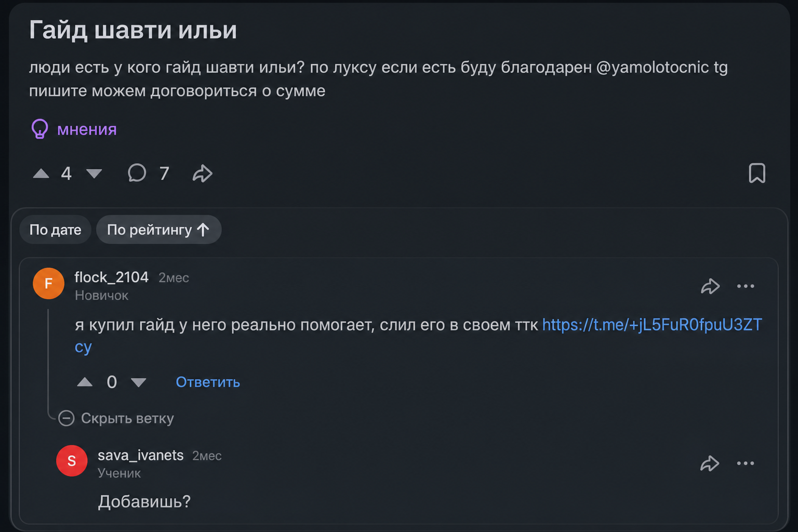This screenshot has height=532, width=798.
Task: Open flock_2104's orange avatar
Action: tap(48, 283)
